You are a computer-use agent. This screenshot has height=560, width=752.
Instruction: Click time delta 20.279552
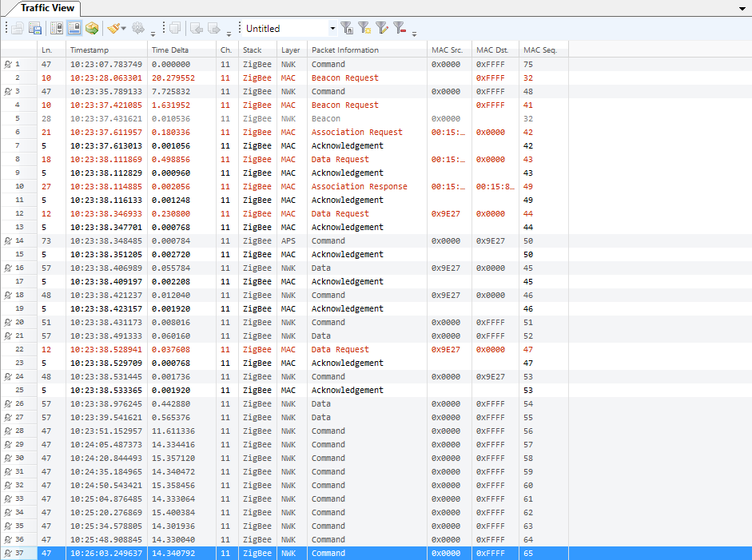[x=173, y=78]
